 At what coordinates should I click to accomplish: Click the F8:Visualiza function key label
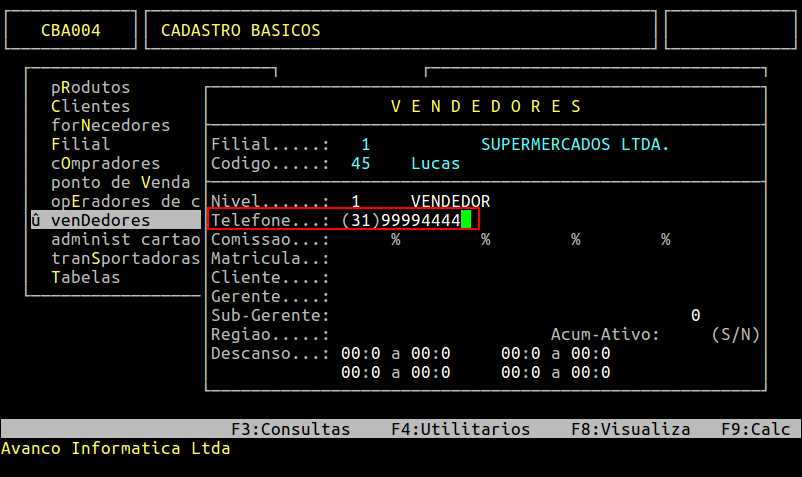[x=631, y=429]
